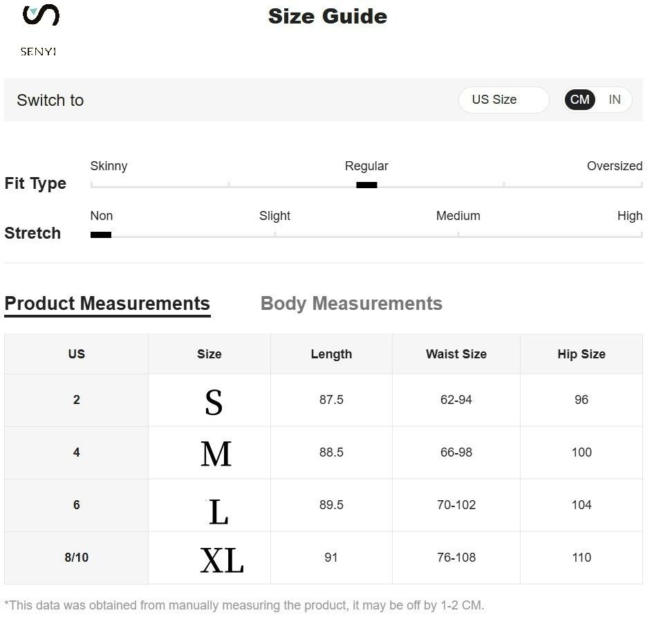This screenshot has width=672, height=624.
Task: Select the XL size cell
Action: coord(221,559)
